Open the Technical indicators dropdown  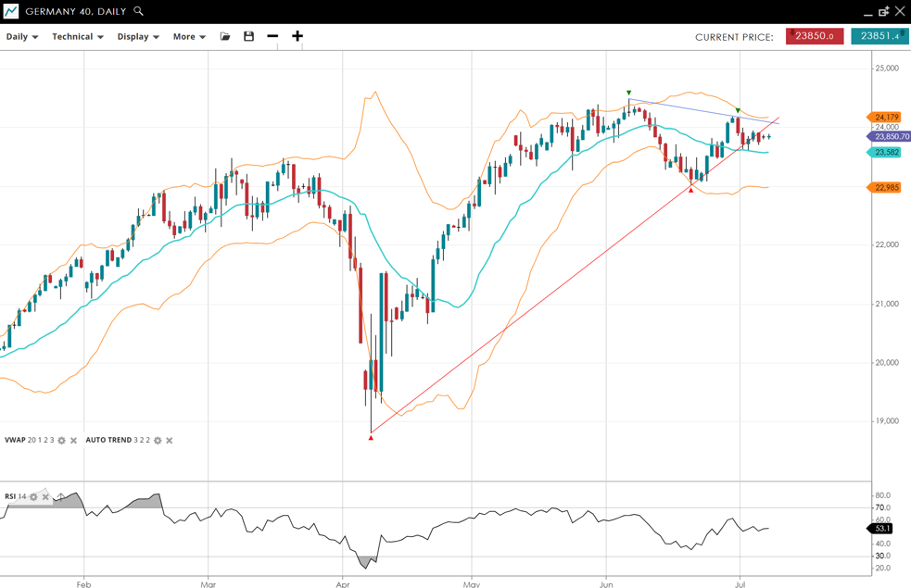click(x=77, y=37)
